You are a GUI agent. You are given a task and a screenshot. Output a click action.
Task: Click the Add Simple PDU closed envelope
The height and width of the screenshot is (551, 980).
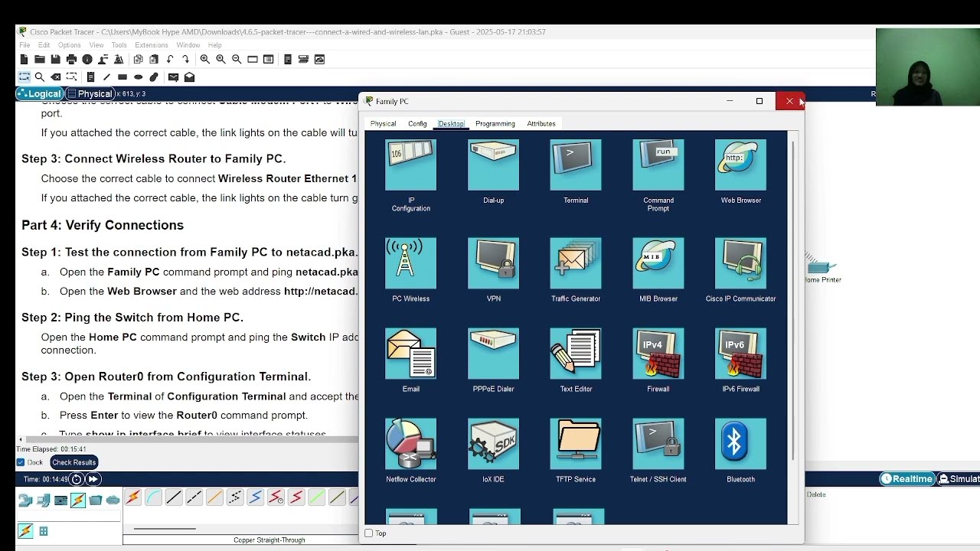(173, 77)
